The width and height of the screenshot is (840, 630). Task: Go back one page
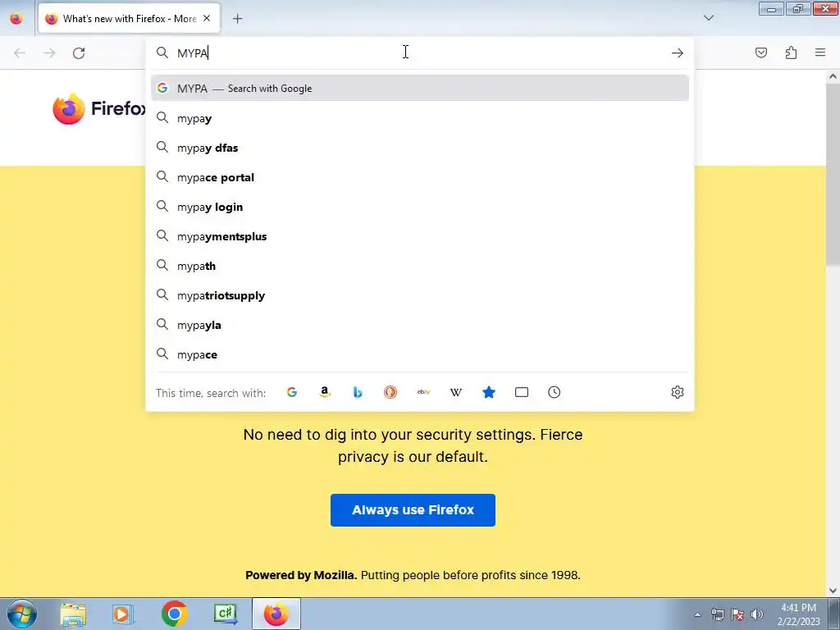[x=20, y=53]
